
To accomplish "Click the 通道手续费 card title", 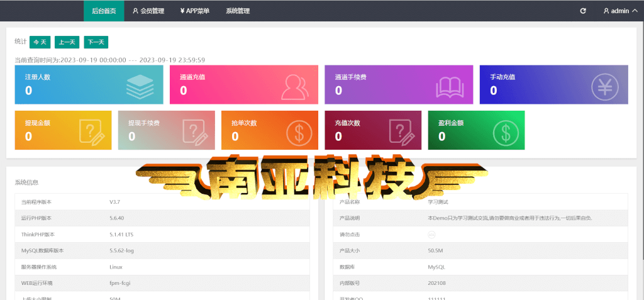I will [351, 77].
